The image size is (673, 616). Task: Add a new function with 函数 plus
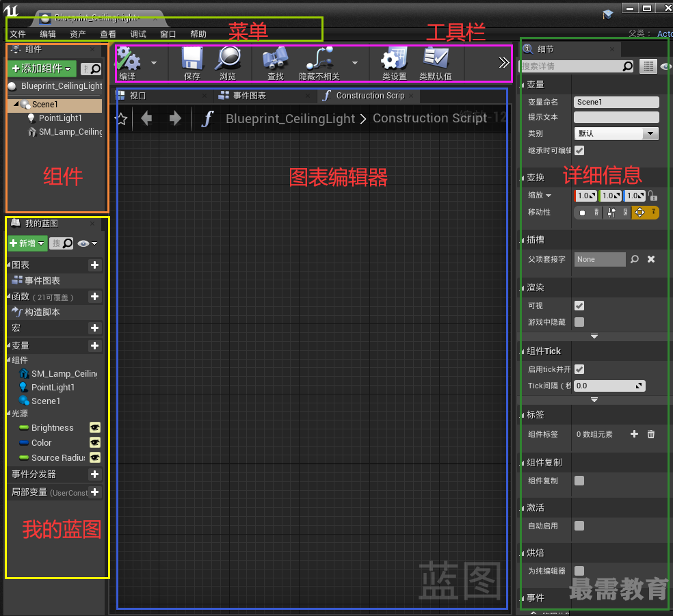(x=95, y=297)
